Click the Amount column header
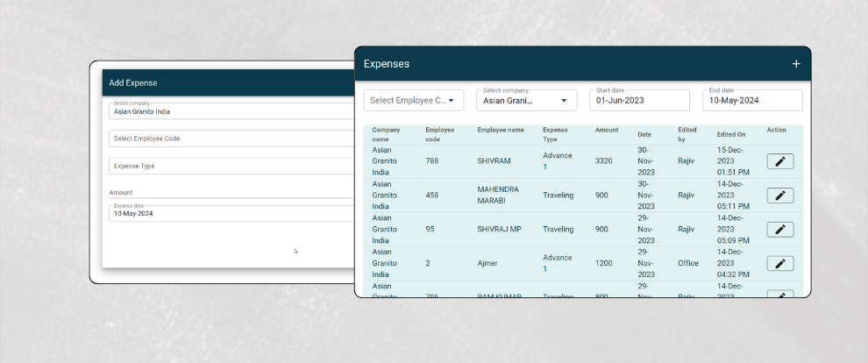This screenshot has height=363, width=868. pos(607,131)
